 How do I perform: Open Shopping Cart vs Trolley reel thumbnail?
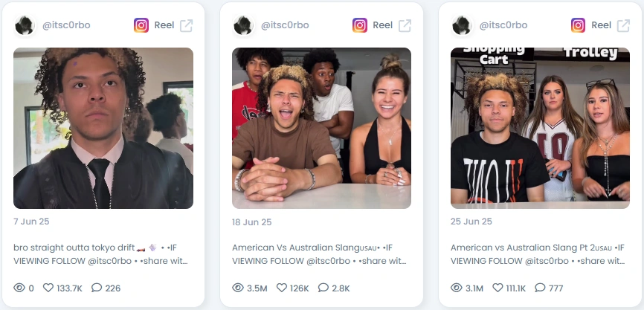540,128
